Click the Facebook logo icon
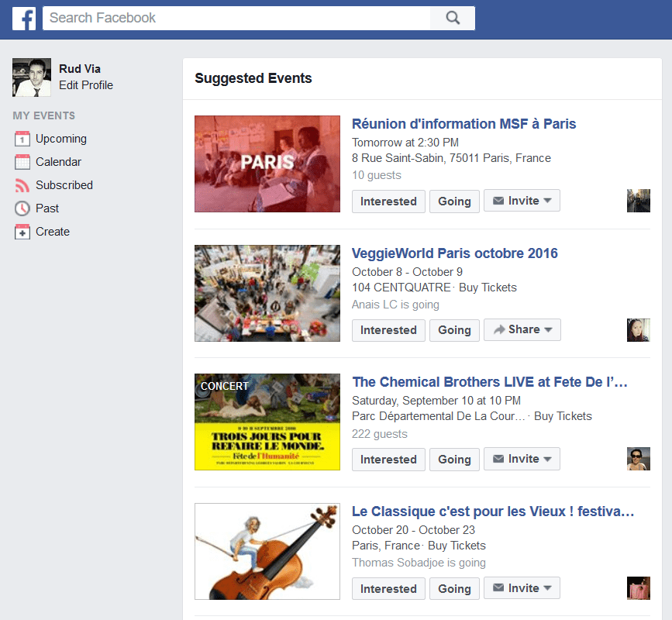This screenshot has width=672, height=620. click(24, 19)
